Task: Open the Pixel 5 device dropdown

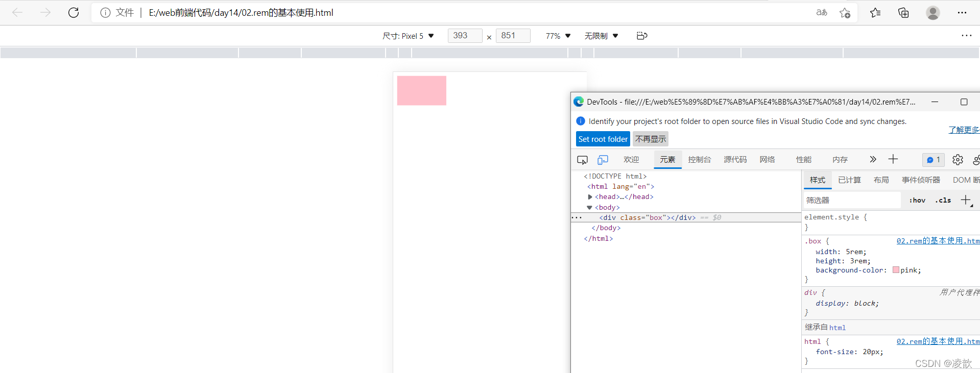Action: 408,36
